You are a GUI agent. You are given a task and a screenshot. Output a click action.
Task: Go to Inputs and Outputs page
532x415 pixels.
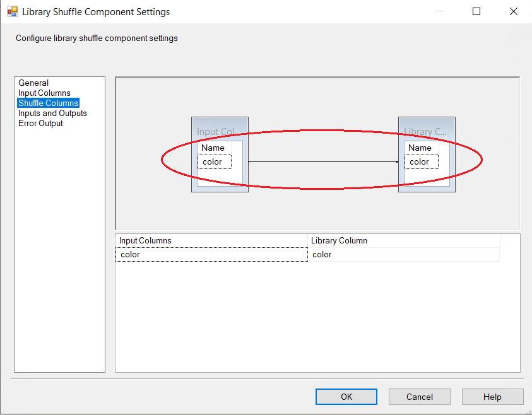tap(52, 113)
